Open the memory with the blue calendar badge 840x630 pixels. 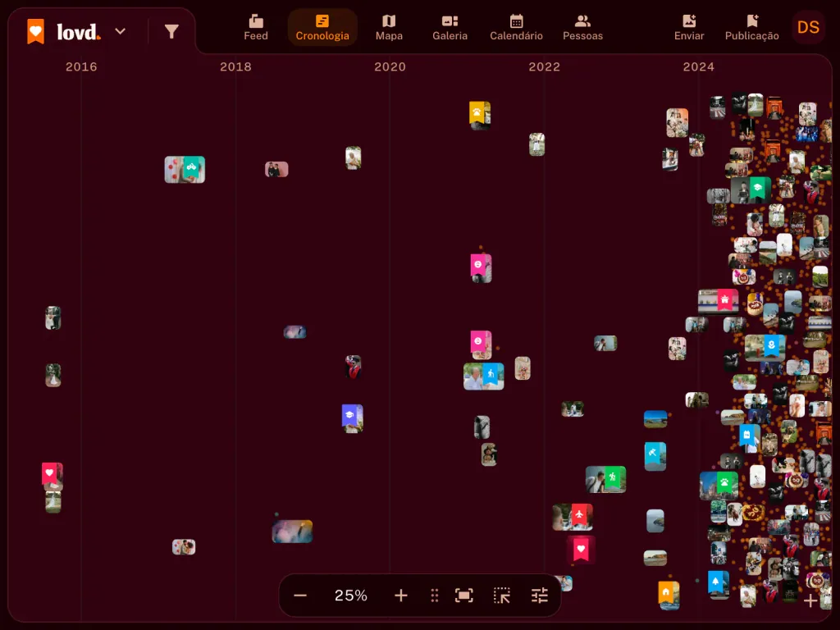point(750,438)
